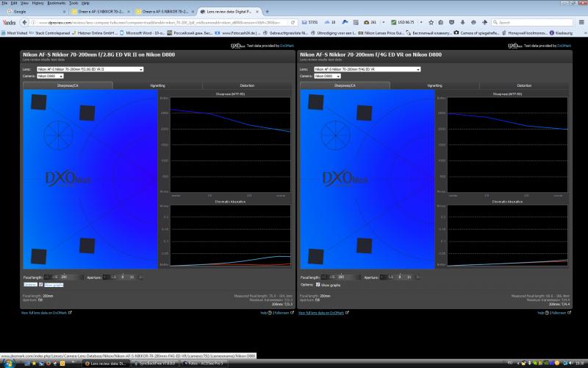Switch to Distortion tab in left panel
The height and width of the screenshot is (368, 588).
247,85
